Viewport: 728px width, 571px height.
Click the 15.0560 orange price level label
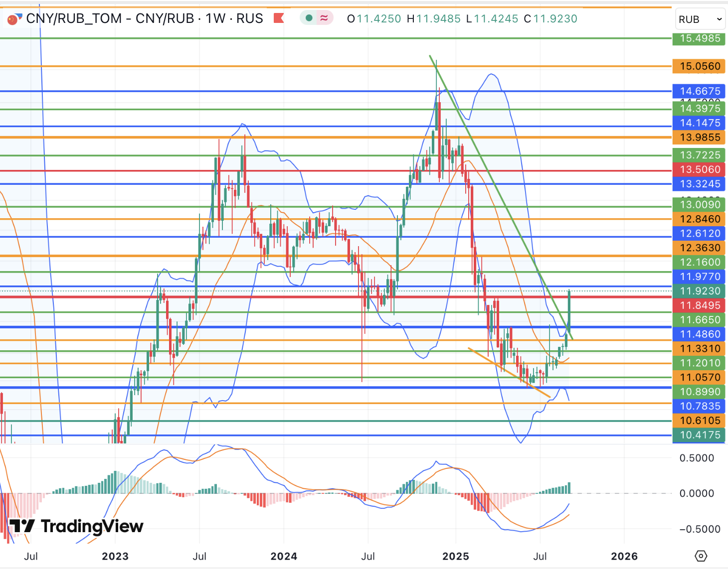tap(700, 66)
